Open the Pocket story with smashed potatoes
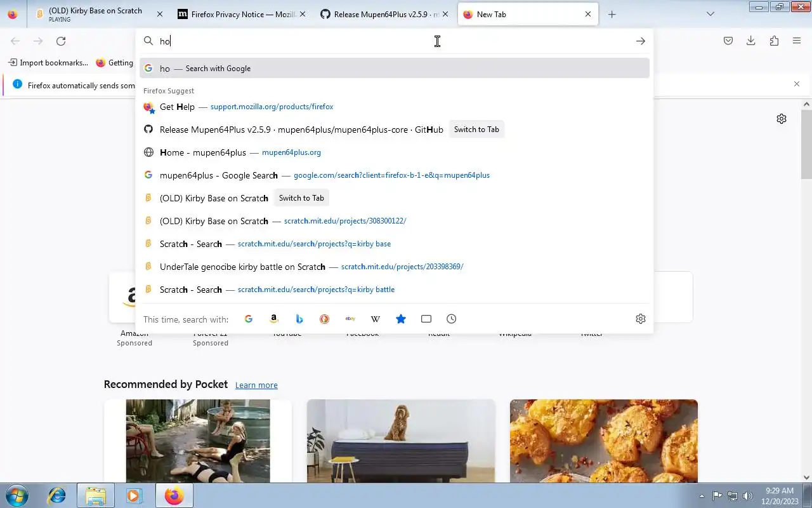This screenshot has height=508, width=812. click(604, 441)
